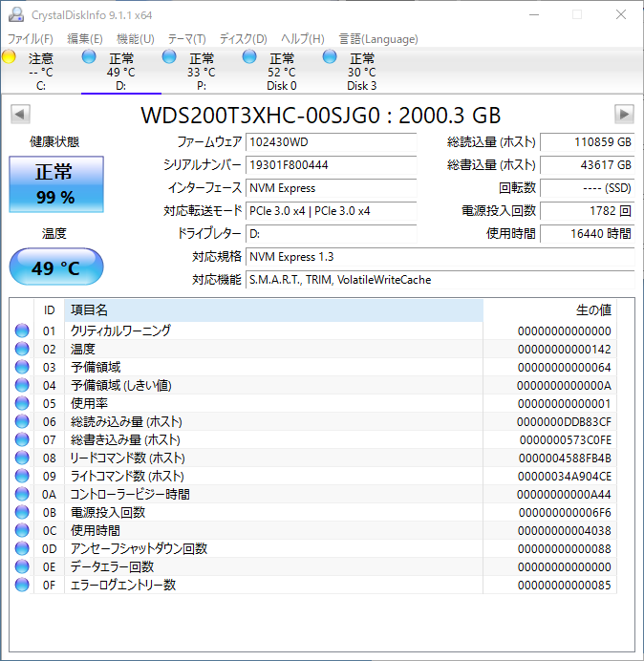This screenshot has height=661, width=644.
Task: Click status orb for attribute 03 予備領域
Action: point(22,367)
